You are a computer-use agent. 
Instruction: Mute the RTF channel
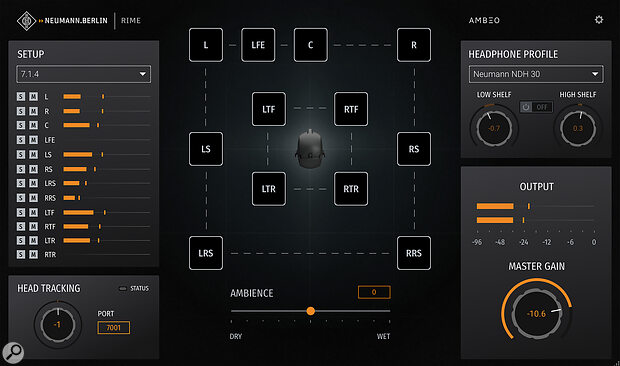coord(34,226)
